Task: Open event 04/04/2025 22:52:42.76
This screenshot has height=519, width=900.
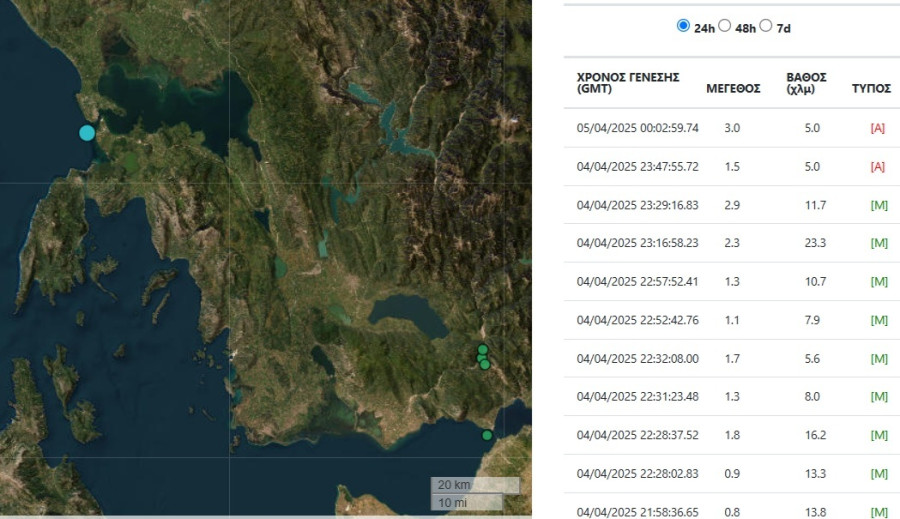Action: click(x=638, y=320)
